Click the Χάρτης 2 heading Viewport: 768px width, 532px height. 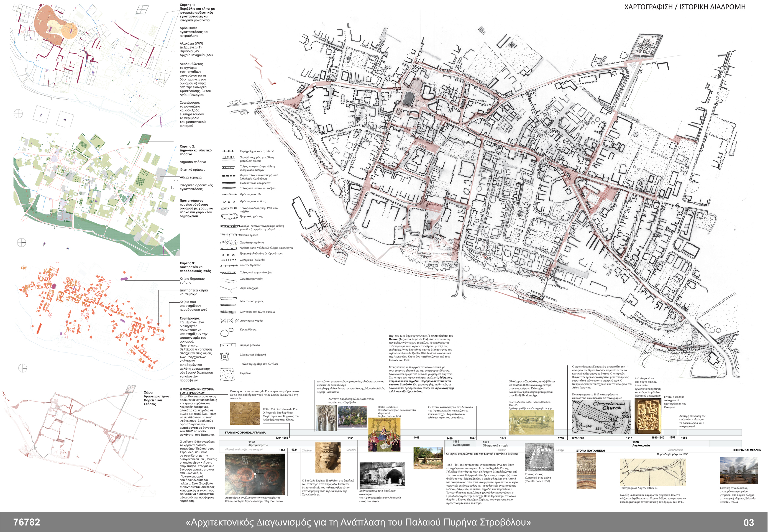click(x=187, y=146)
